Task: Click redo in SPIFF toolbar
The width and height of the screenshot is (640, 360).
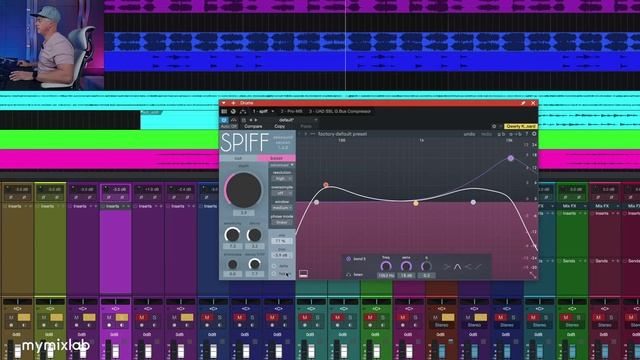Action: tap(486, 134)
